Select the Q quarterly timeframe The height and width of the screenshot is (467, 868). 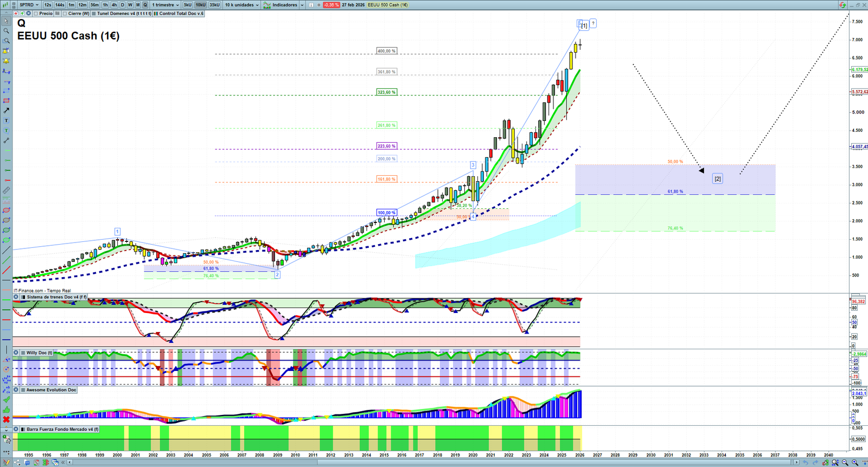[145, 5]
